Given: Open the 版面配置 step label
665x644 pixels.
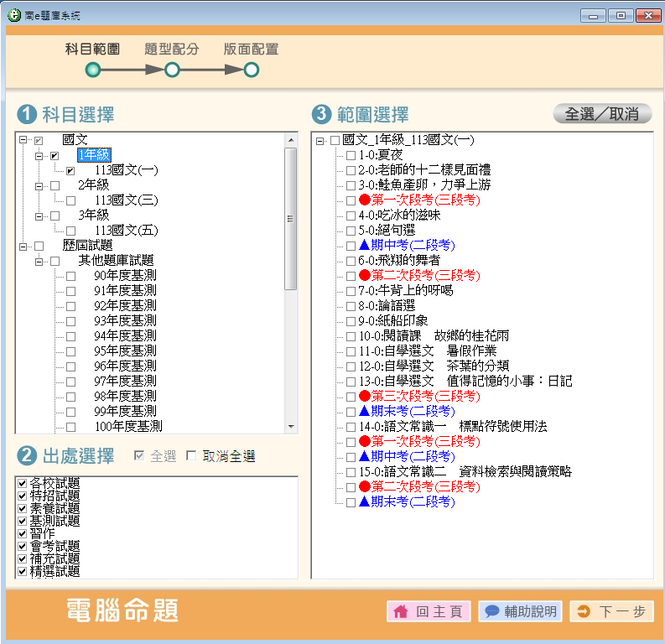Looking at the screenshot, I should (251, 49).
